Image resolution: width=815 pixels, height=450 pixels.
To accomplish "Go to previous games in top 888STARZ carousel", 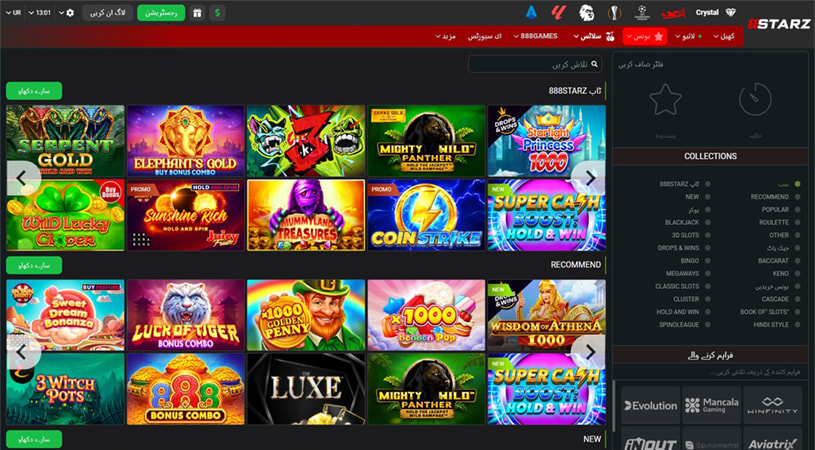I will (22, 178).
